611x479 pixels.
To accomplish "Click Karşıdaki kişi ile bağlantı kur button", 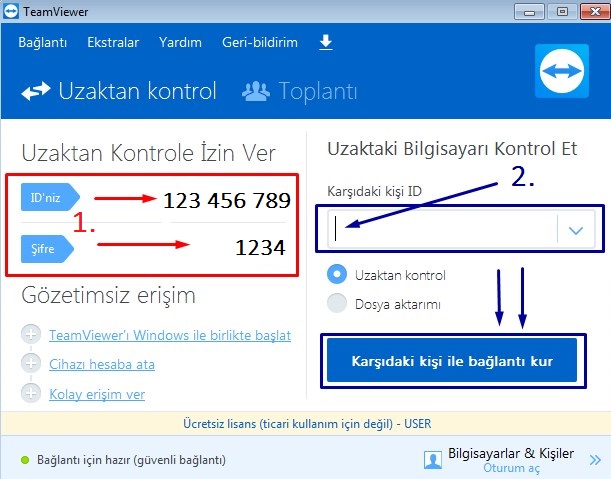I will (452, 361).
